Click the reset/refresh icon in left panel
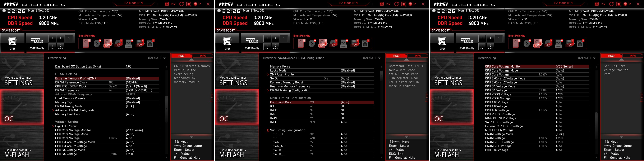 [x=181, y=4]
